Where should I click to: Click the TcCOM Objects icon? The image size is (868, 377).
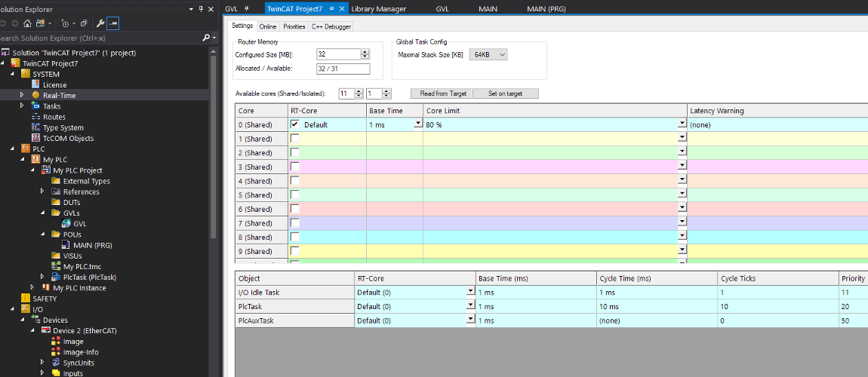[36, 138]
